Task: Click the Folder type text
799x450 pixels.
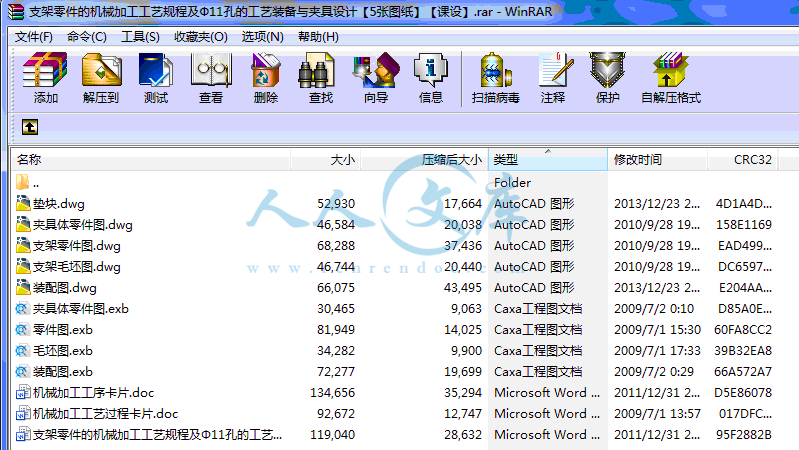Action: [512, 182]
